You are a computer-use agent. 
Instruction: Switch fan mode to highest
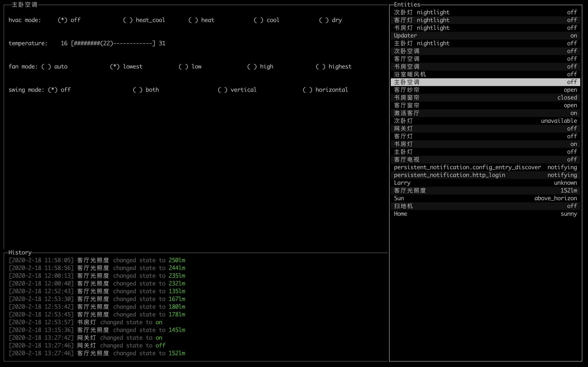click(x=321, y=67)
